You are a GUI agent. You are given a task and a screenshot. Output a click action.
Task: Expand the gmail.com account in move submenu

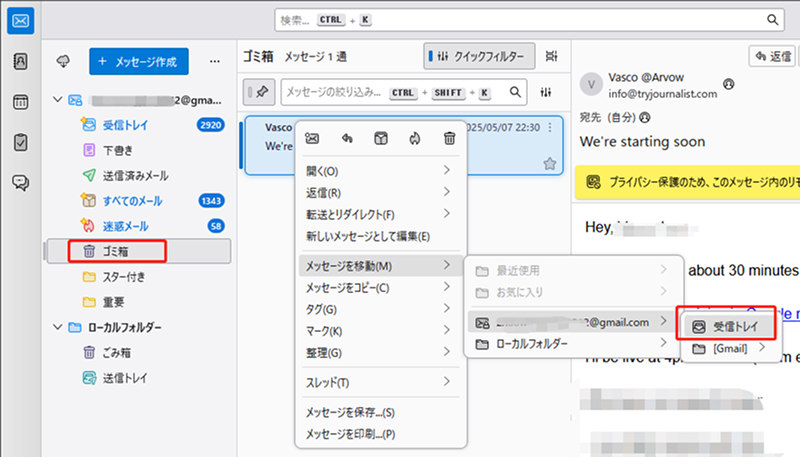(573, 322)
